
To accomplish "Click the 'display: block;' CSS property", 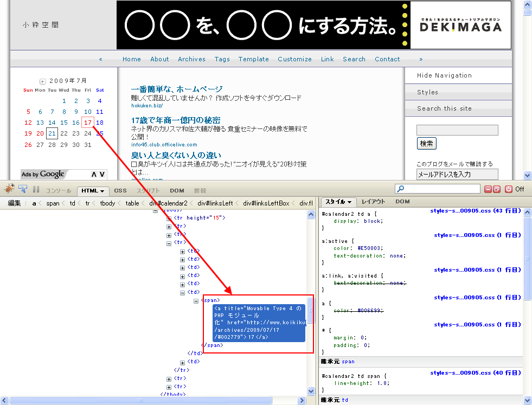I will point(358,221).
